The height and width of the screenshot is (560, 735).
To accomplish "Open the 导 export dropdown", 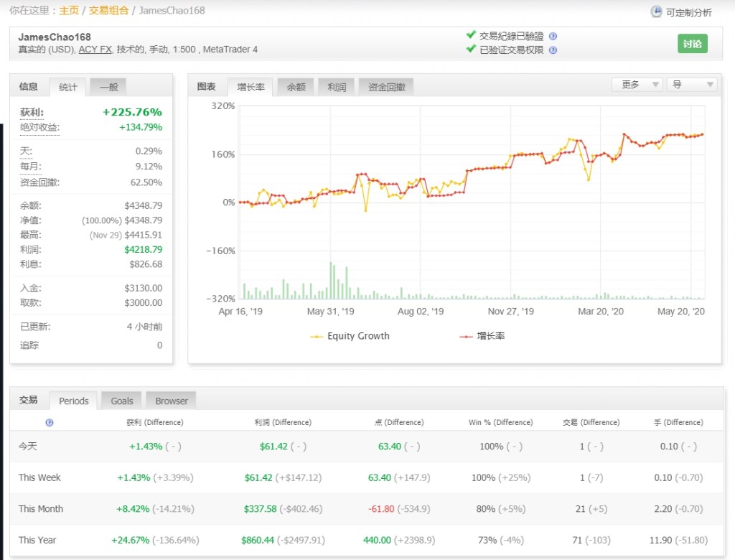I will (691, 85).
